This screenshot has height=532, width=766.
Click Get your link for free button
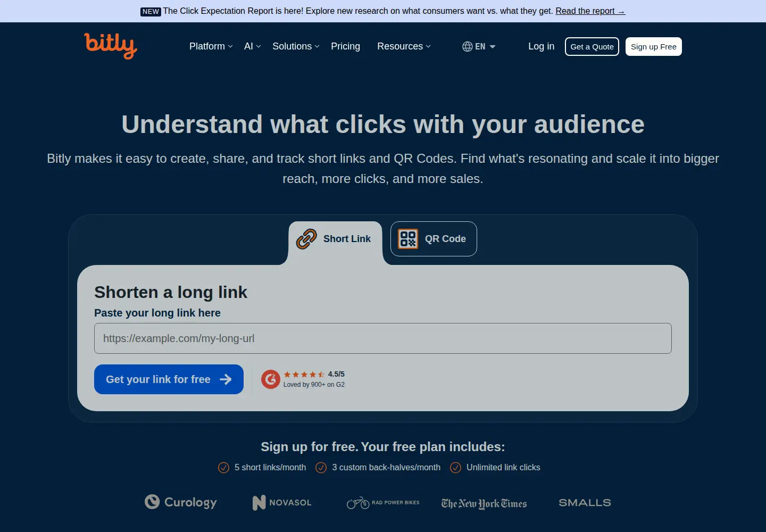click(169, 379)
